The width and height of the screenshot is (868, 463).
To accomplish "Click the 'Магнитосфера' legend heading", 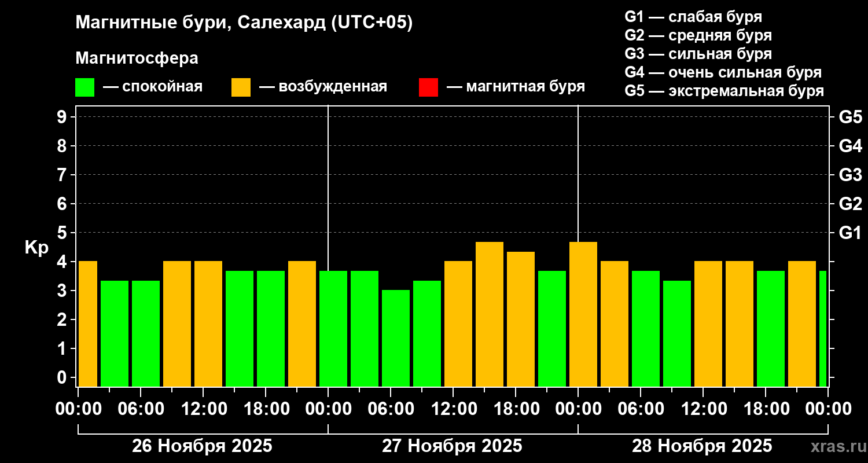I will click(137, 58).
